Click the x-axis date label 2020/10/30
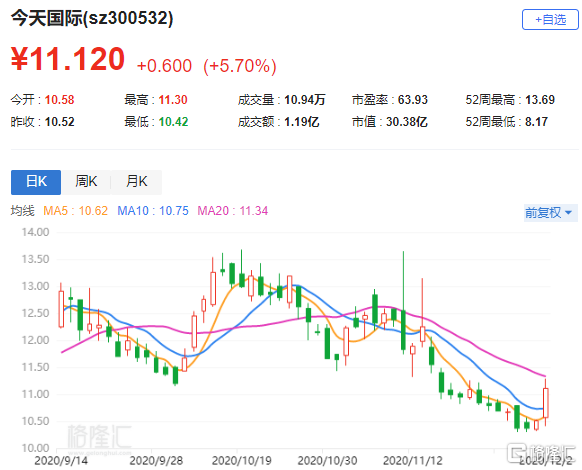This screenshot has height=470, width=582. 327,461
